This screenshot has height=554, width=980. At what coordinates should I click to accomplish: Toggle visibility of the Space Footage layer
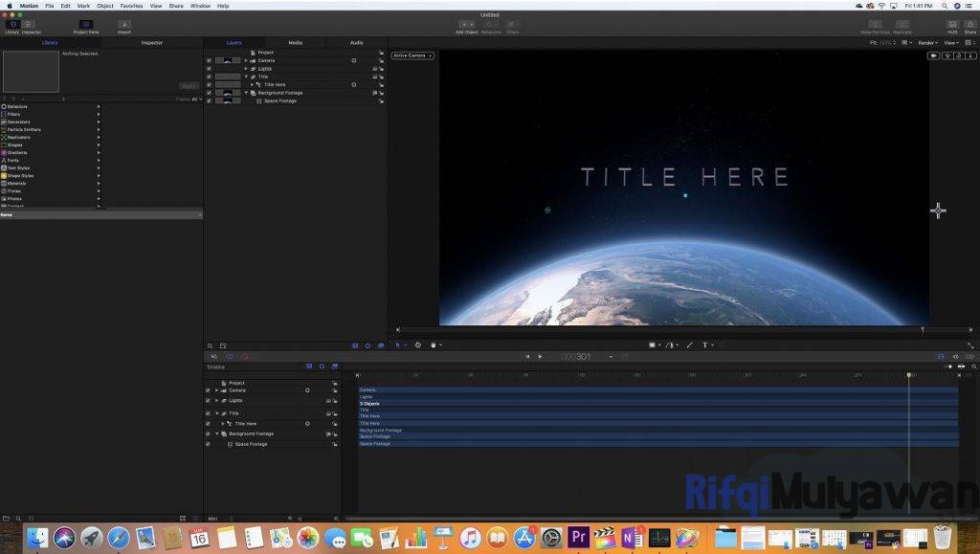pos(209,100)
